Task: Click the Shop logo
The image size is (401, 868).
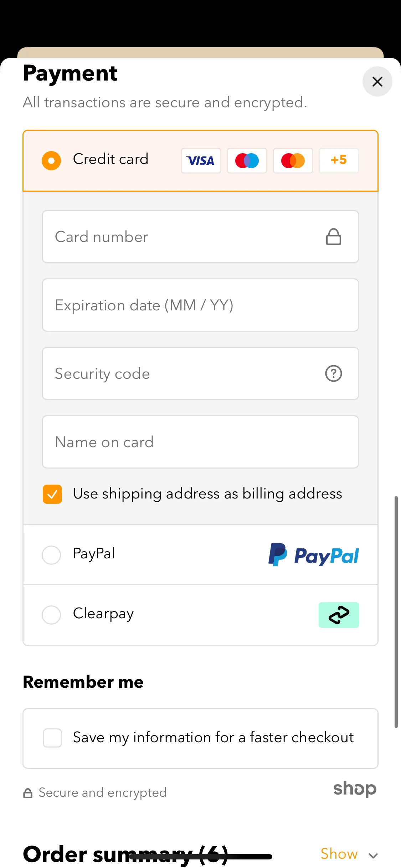Action: [355, 789]
